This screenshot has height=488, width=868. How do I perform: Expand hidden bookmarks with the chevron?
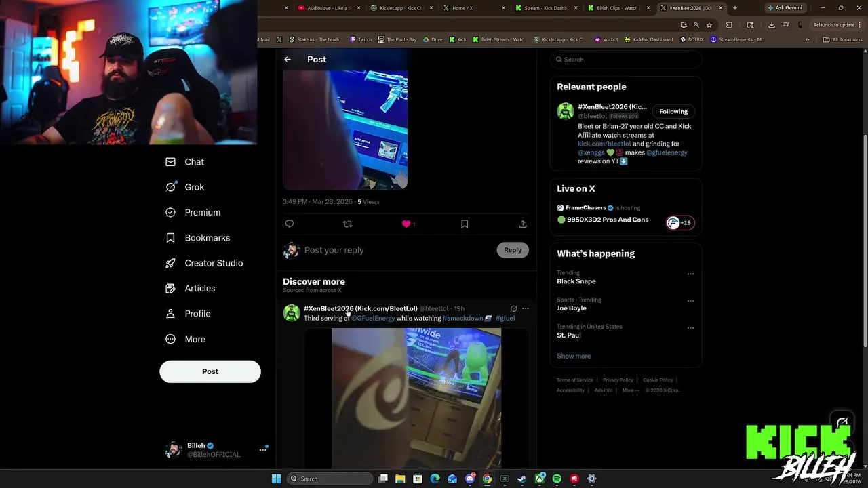coord(807,39)
